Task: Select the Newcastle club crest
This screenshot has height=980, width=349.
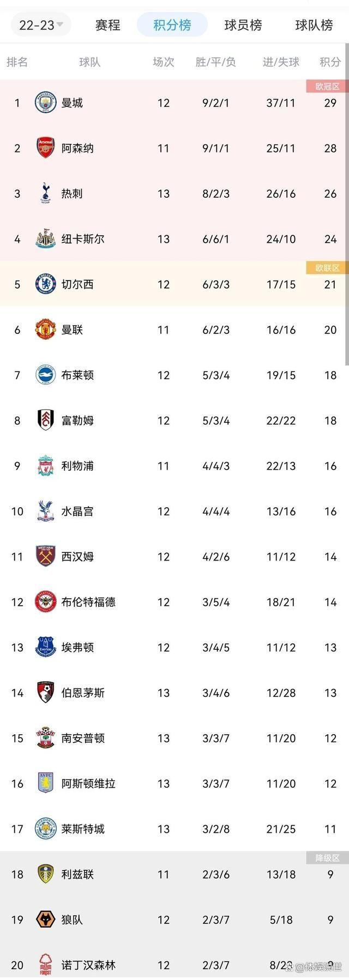Action: [x=46, y=239]
